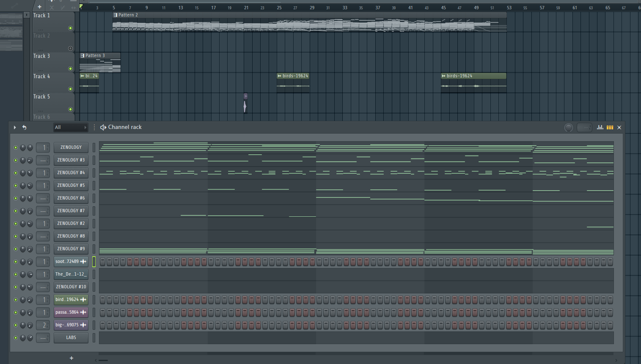
Task: Open the bar 25 birds-19624 clip menu
Action: point(279,76)
